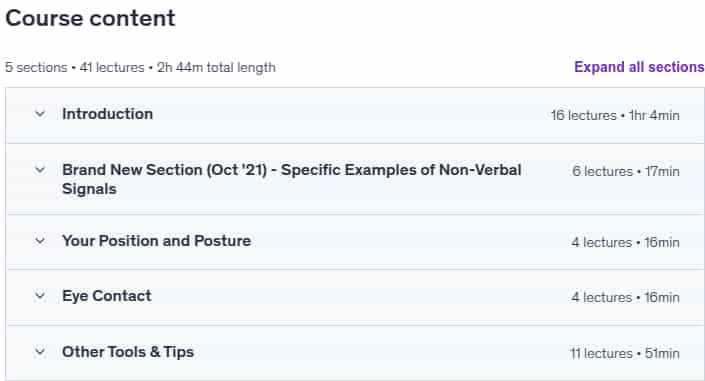Expand the Brand New Section chevron
705x381 pixels.
[x=40, y=170]
